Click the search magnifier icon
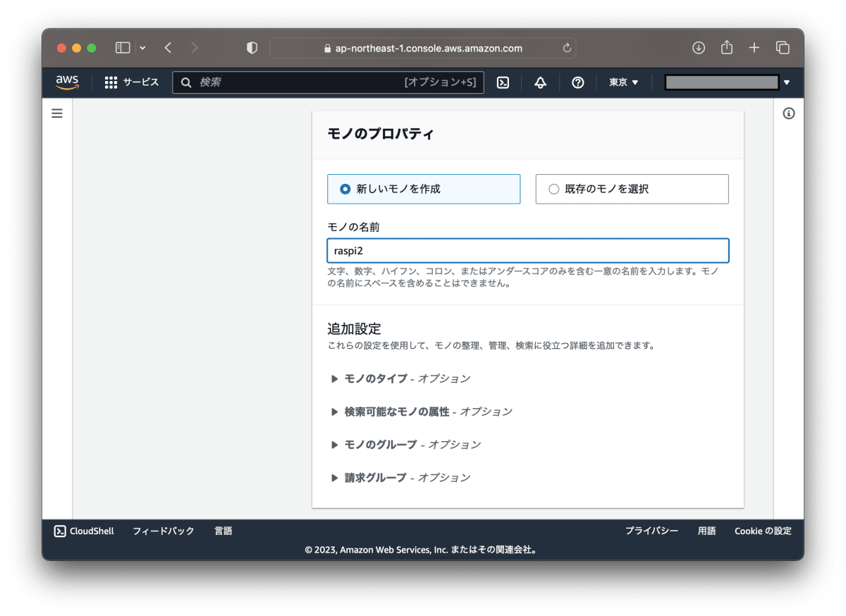The height and width of the screenshot is (616, 846). click(x=186, y=82)
